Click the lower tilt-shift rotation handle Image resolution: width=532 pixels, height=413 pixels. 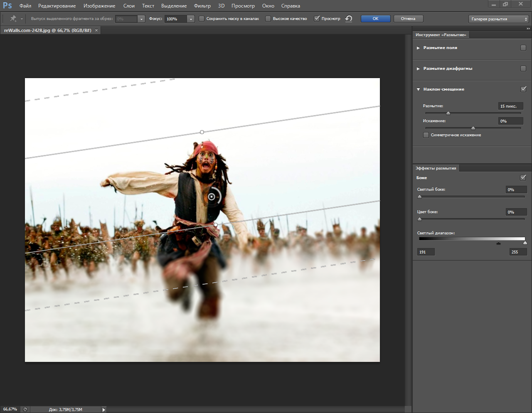(215, 225)
